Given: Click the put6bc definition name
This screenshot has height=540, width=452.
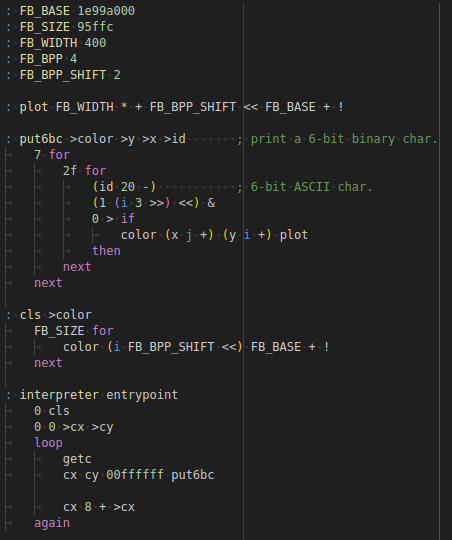Looking at the screenshot, I should (x=41, y=139).
